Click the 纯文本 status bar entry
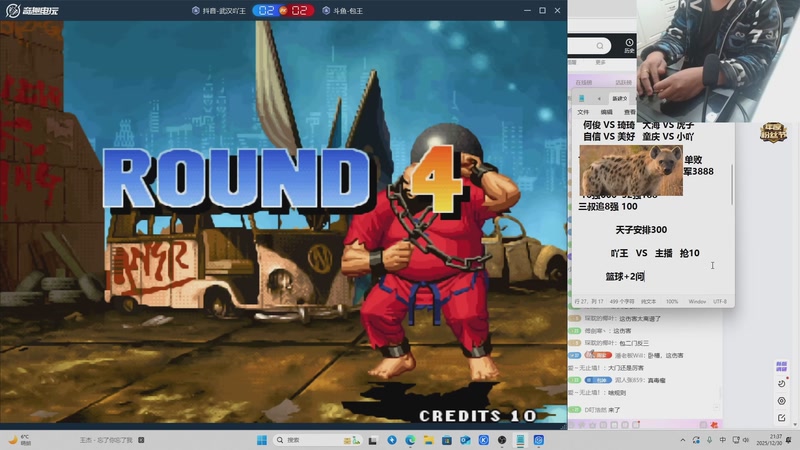800x450 pixels. point(648,302)
